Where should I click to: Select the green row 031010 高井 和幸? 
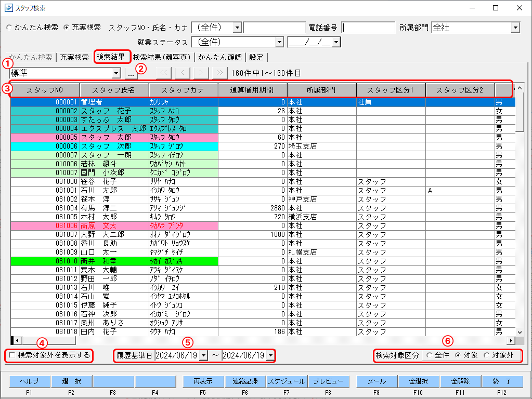point(263,261)
